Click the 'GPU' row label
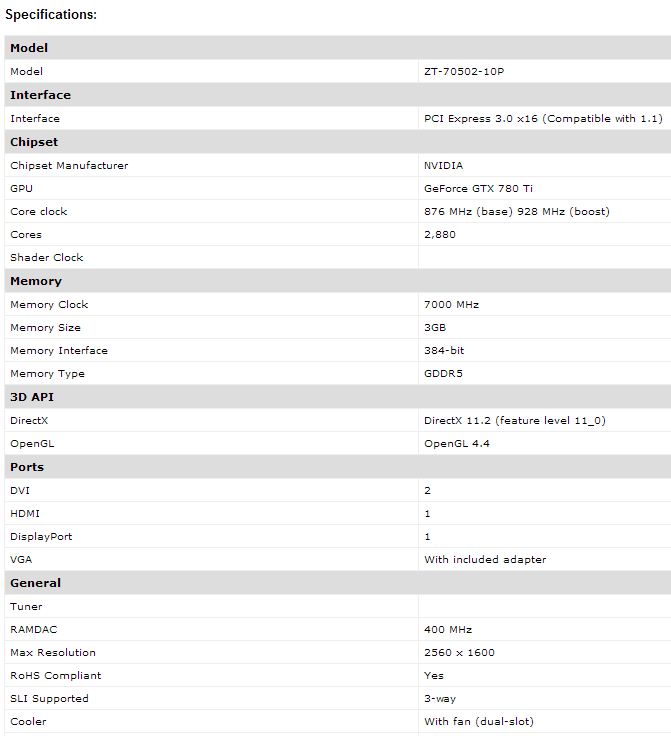Viewport: 671px width, 736px height. pyautogui.click(x=22, y=188)
